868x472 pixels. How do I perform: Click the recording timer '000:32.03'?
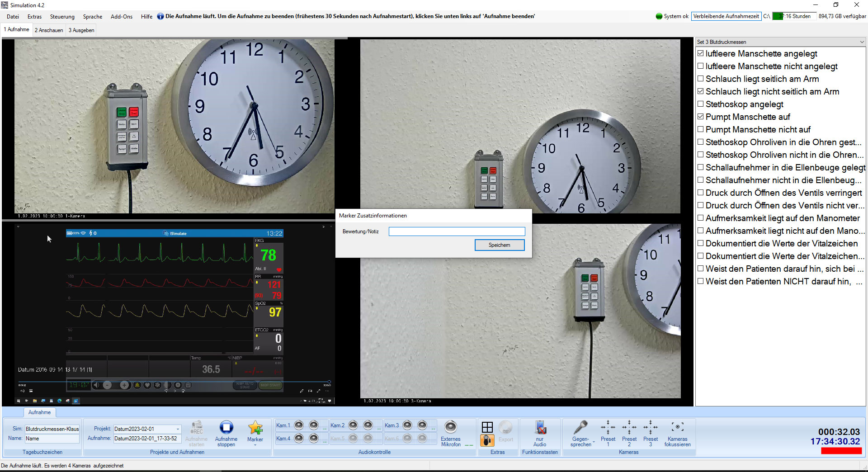[x=839, y=432]
